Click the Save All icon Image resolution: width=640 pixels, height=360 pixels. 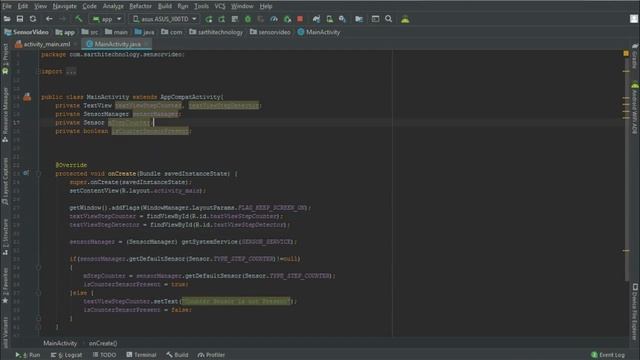(x=20, y=19)
